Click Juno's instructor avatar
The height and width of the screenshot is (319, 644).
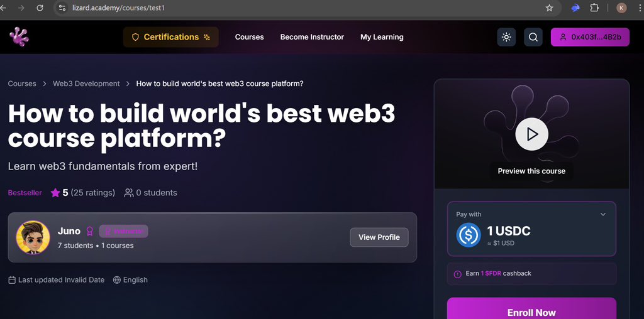point(33,237)
